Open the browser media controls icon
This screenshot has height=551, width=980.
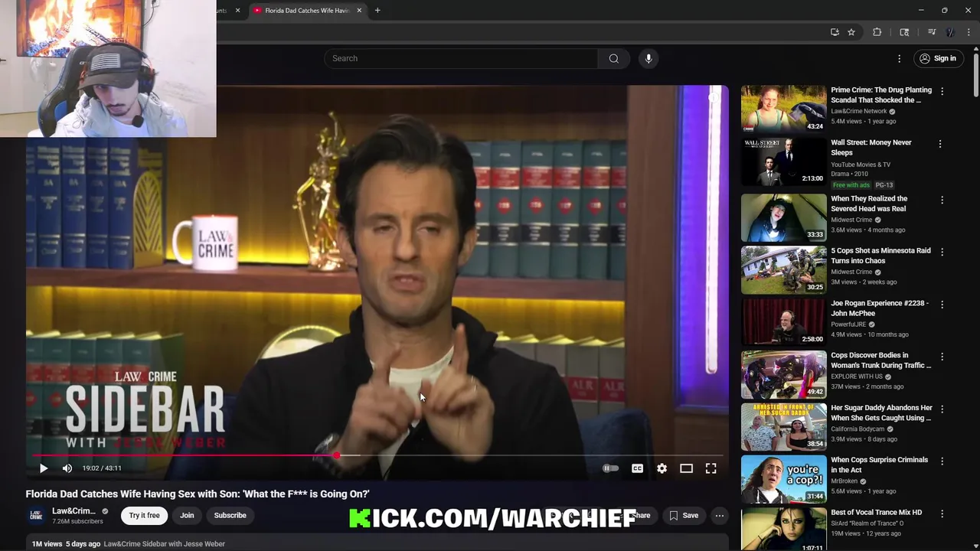coord(931,32)
